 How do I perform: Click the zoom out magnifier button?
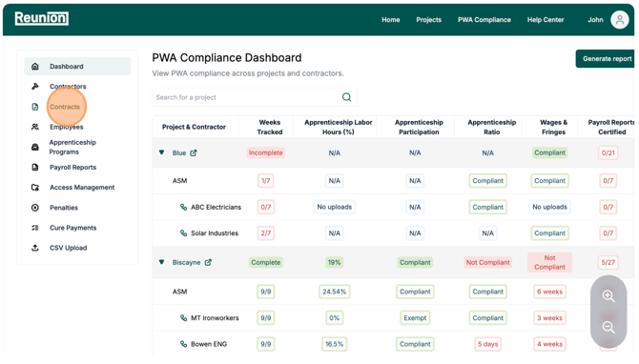tap(608, 327)
